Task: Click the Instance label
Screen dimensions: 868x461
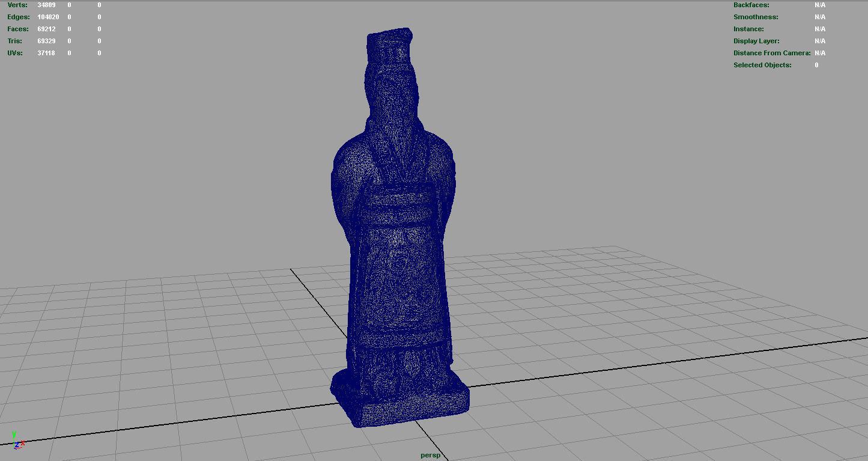Action: 748,29
